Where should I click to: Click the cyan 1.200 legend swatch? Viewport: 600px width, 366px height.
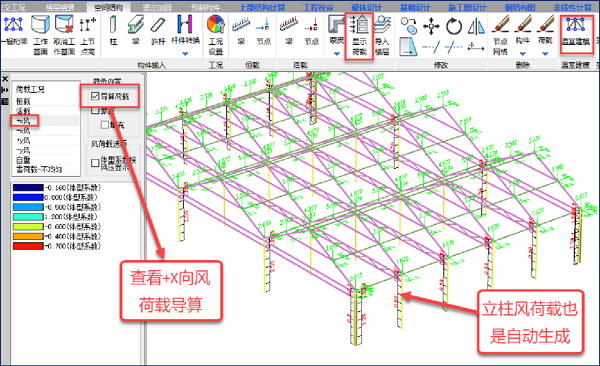28,217
